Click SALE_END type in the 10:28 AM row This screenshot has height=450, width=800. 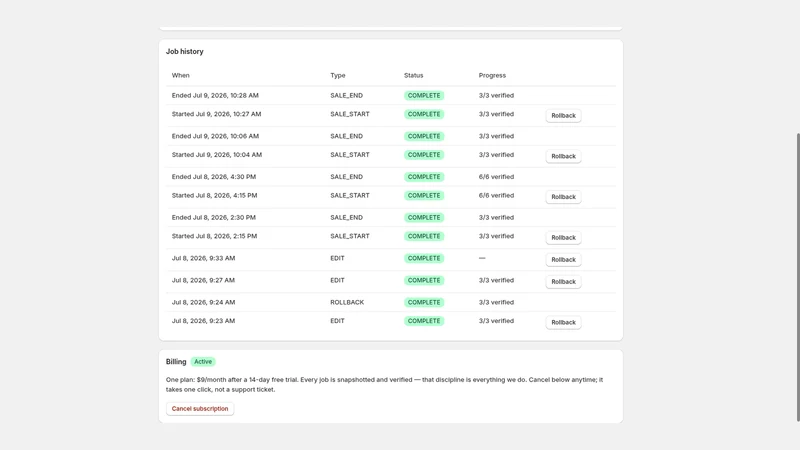click(x=346, y=95)
